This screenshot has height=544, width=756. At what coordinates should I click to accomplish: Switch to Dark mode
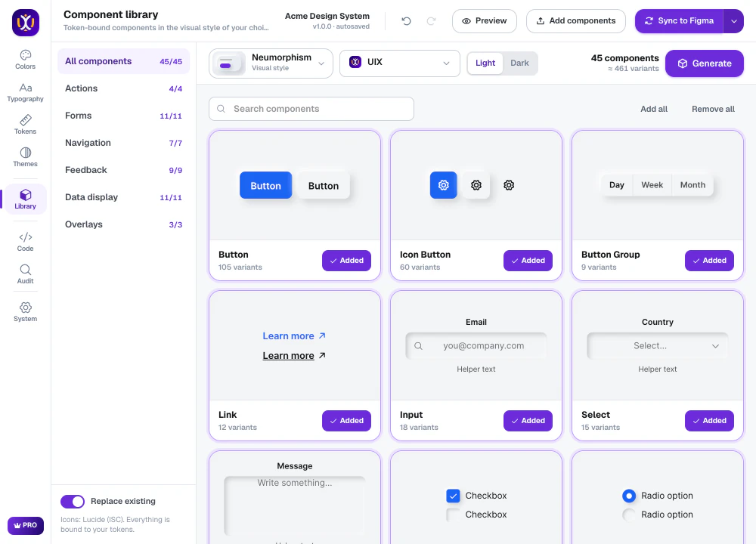pyautogui.click(x=520, y=63)
